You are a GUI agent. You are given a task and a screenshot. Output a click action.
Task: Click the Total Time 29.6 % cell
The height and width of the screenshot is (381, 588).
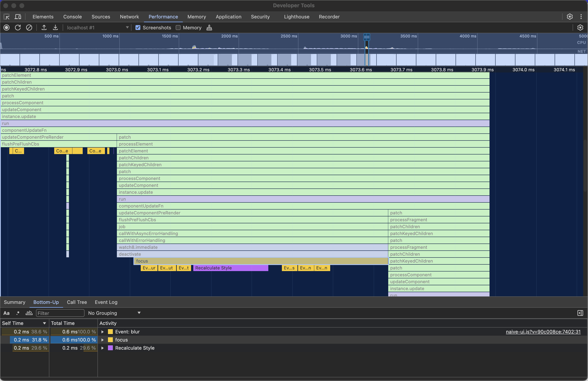pyautogui.click(x=73, y=348)
